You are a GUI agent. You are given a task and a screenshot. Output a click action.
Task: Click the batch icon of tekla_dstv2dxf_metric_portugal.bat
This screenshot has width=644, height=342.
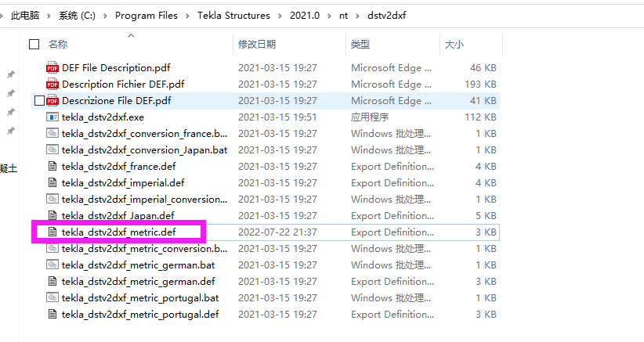52,297
